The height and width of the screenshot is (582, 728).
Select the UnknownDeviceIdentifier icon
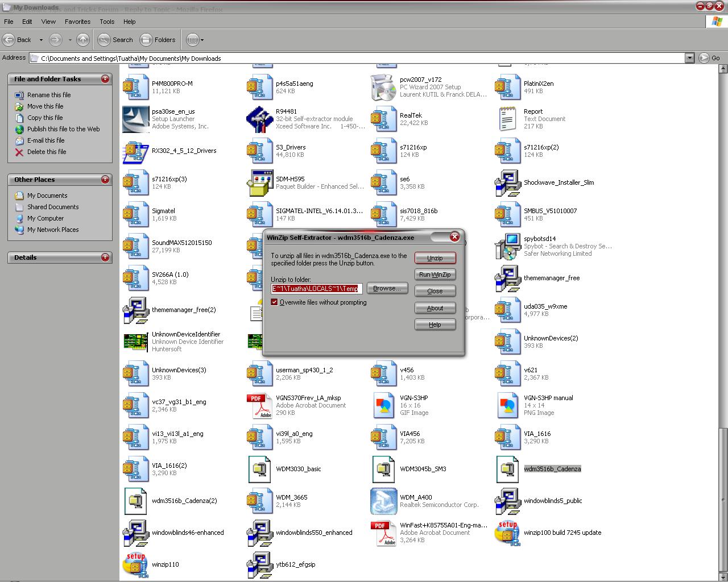click(136, 342)
